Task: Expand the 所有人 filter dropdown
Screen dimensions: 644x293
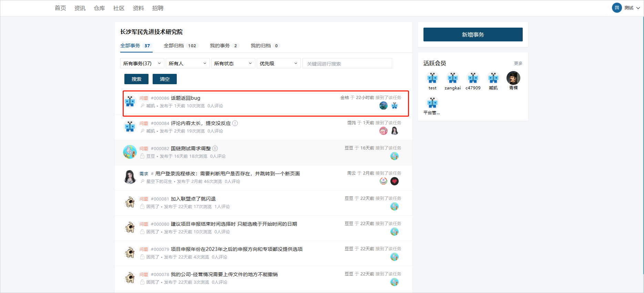Action: (x=187, y=64)
